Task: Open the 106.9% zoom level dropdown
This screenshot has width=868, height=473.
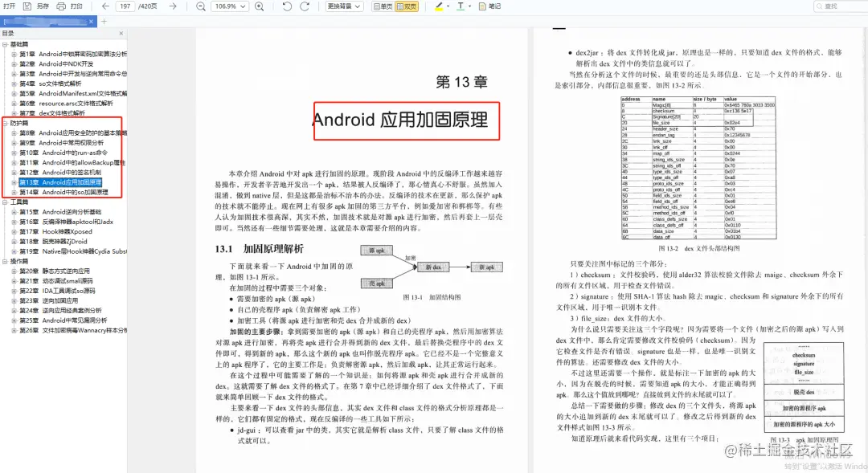Action: click(230, 6)
